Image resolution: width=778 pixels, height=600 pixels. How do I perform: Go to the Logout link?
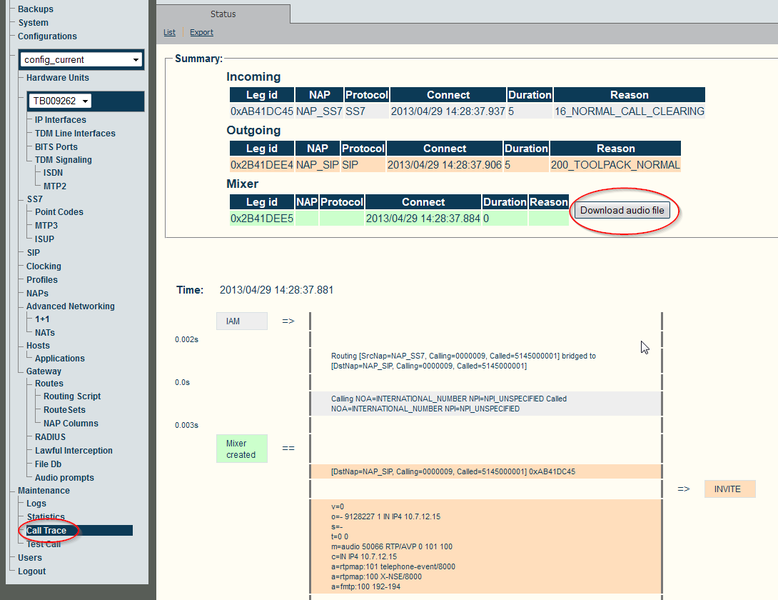[32, 571]
